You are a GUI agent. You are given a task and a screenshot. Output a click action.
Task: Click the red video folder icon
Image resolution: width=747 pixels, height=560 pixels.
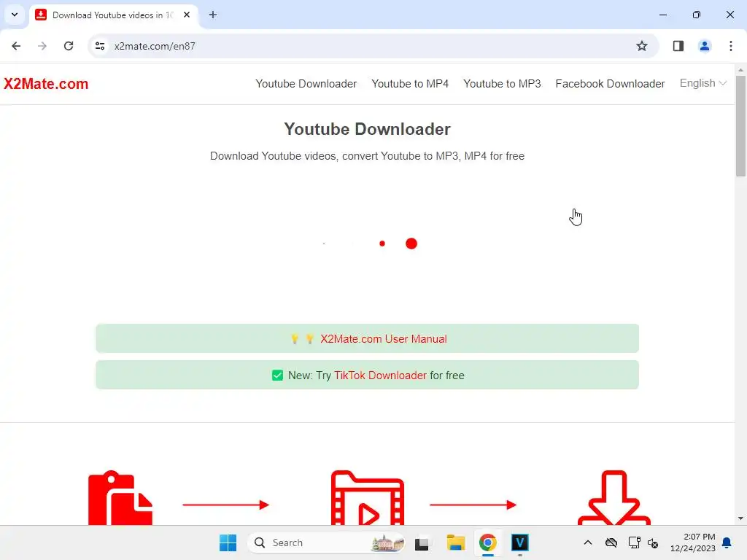point(368,497)
